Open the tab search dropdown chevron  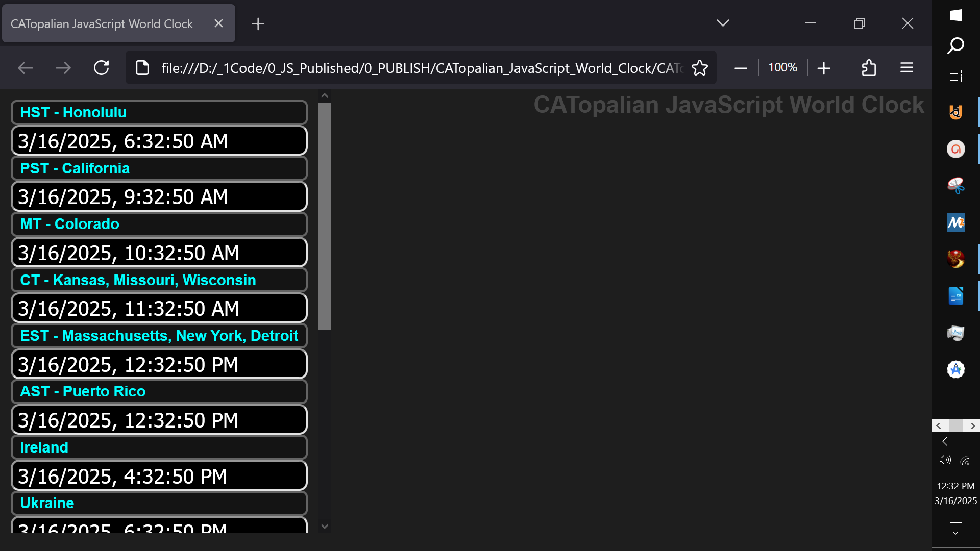[722, 23]
